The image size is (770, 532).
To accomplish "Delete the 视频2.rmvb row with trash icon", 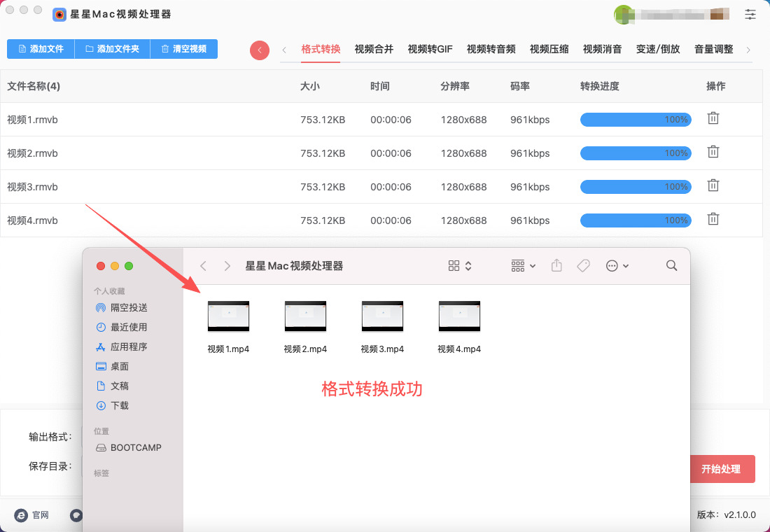I will (x=713, y=153).
